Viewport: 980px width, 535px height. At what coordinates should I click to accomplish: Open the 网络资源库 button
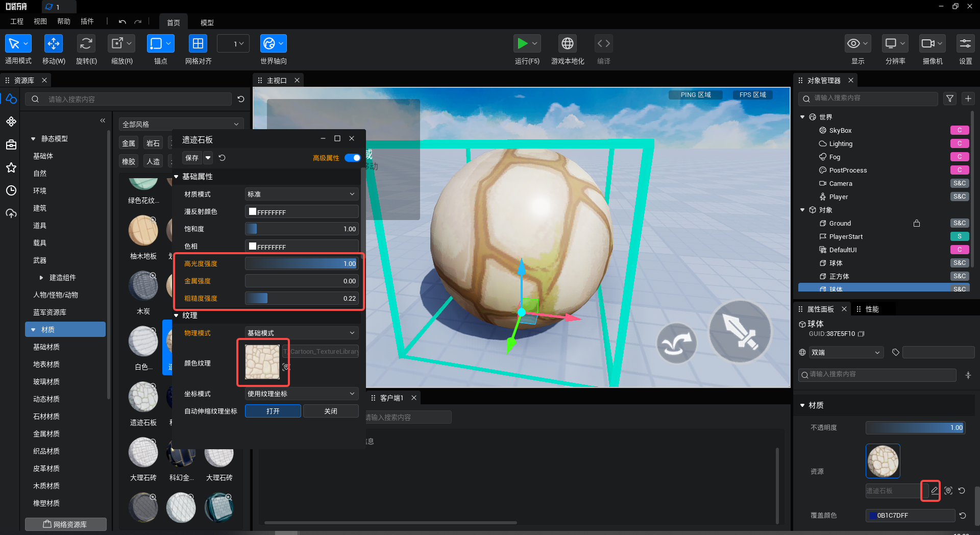[x=65, y=524]
